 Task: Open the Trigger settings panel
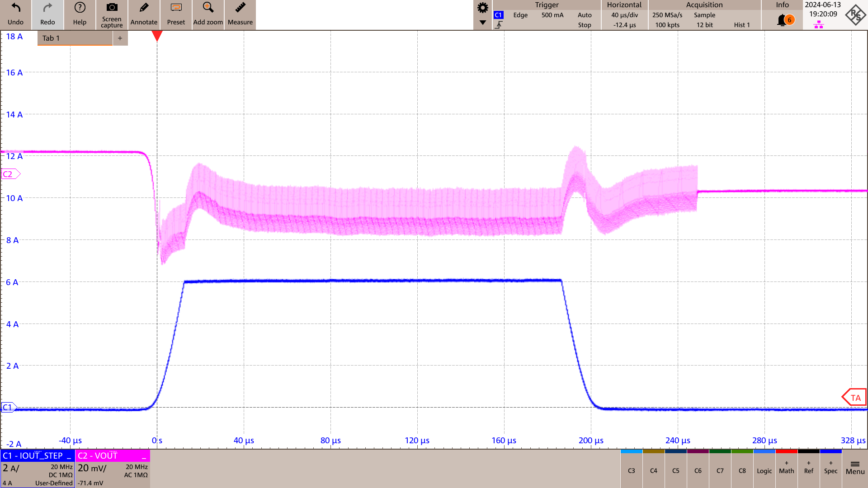click(x=547, y=15)
